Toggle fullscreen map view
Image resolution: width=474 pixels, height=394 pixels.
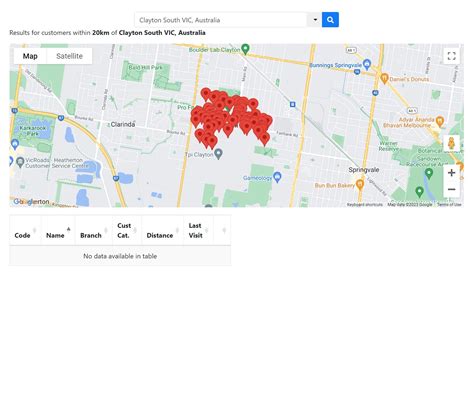coord(451,56)
